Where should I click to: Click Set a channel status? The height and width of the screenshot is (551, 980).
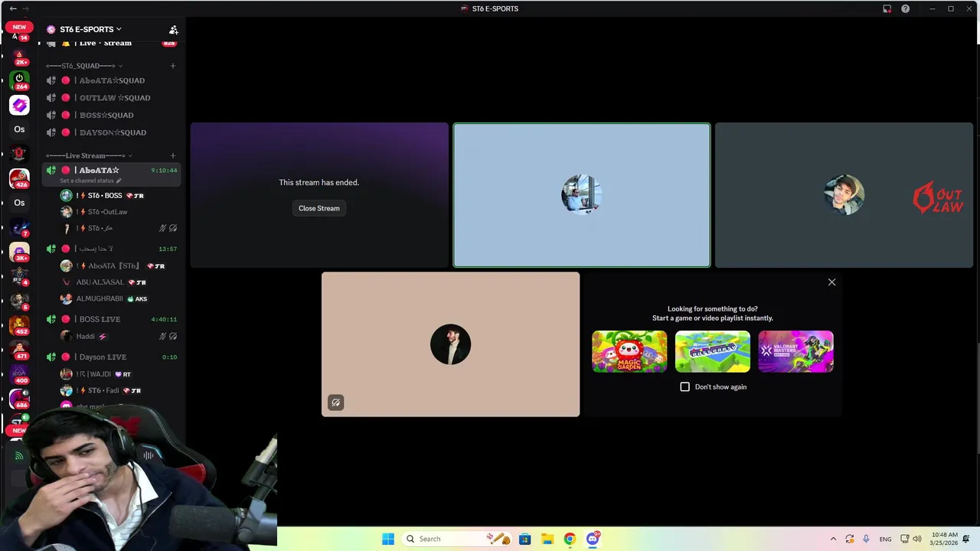point(90,181)
